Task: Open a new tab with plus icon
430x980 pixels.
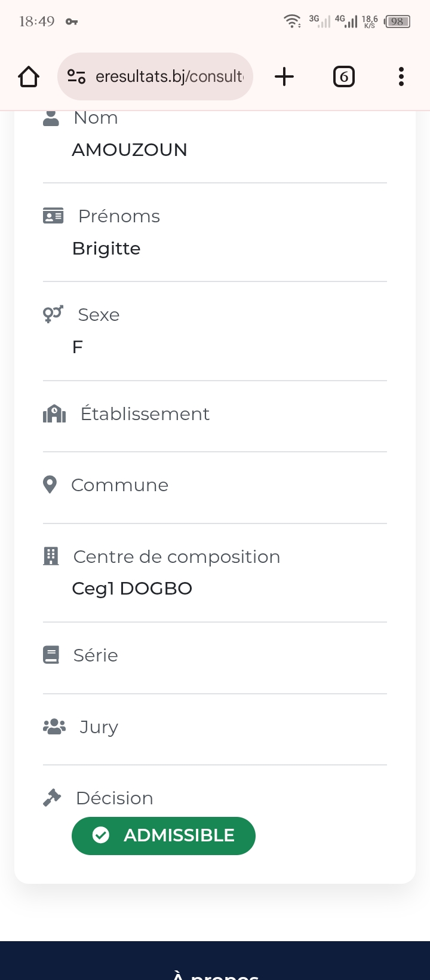Action: click(x=284, y=76)
